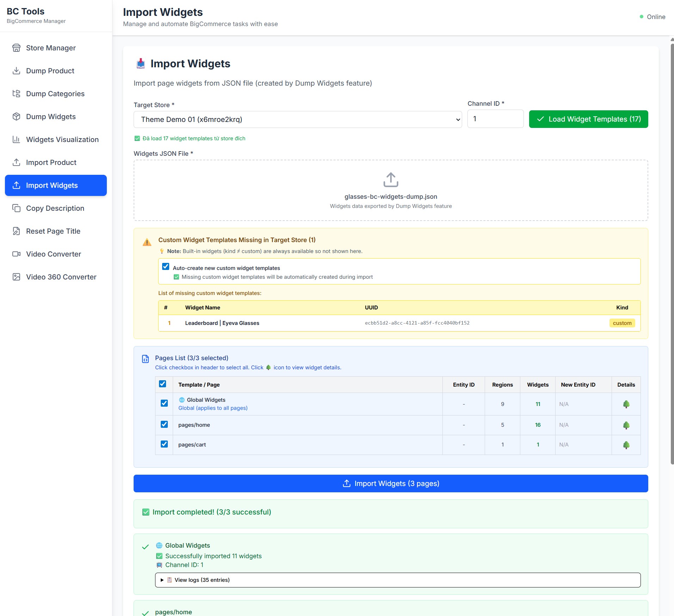Deselect the pages/cart row checkbox
Screen dimensions: 674x616
coord(164,444)
